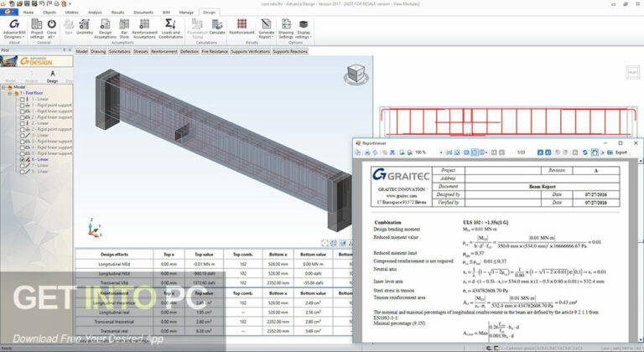Open Display settings in the ribbon
Viewport: 644px width, 352px height.
tap(304, 28)
